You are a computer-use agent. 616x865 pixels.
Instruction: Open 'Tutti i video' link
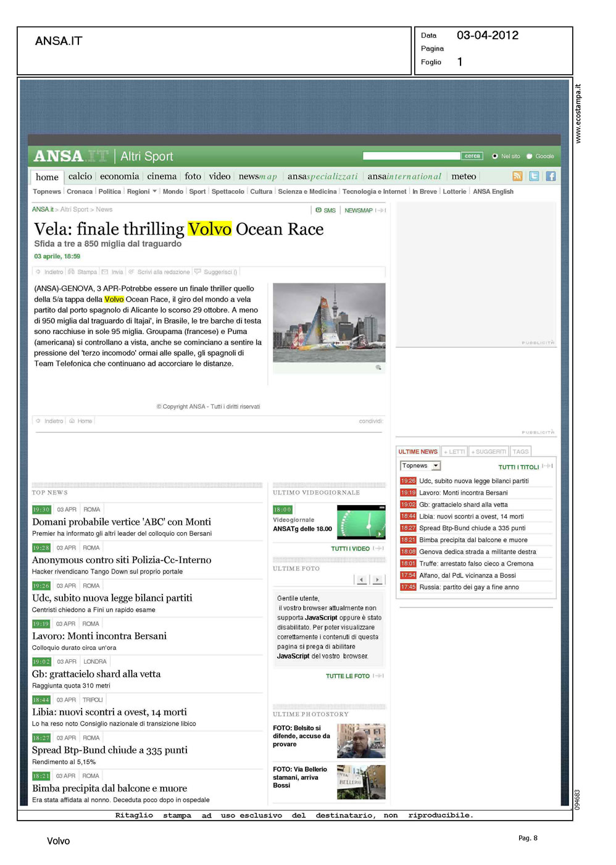tap(350, 548)
